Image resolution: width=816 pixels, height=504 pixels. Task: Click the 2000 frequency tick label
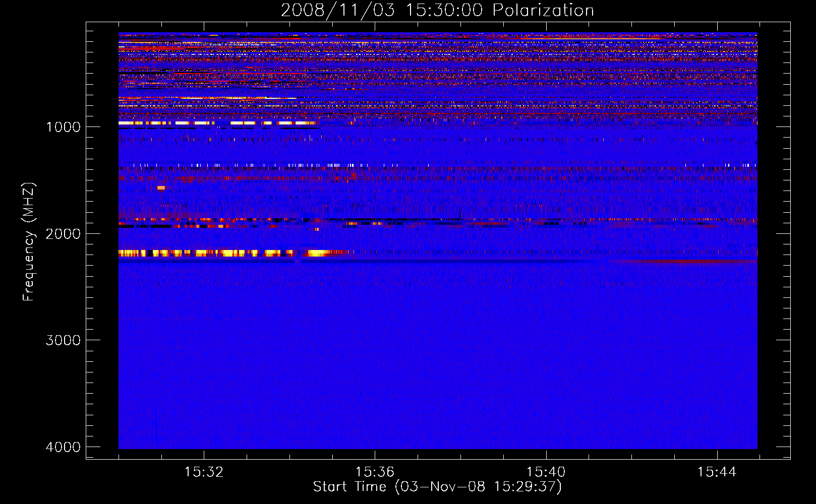(x=63, y=234)
